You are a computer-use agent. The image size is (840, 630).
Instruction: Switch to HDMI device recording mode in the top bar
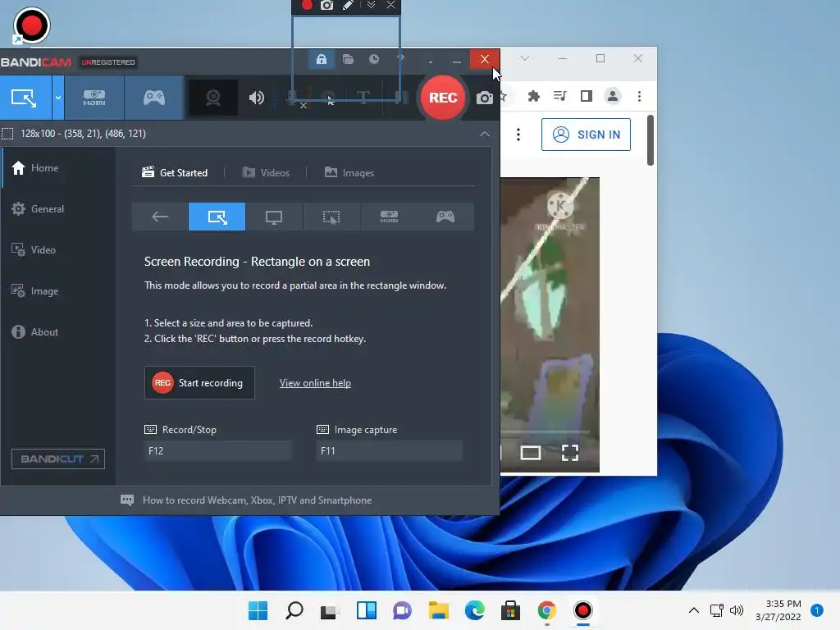click(94, 98)
